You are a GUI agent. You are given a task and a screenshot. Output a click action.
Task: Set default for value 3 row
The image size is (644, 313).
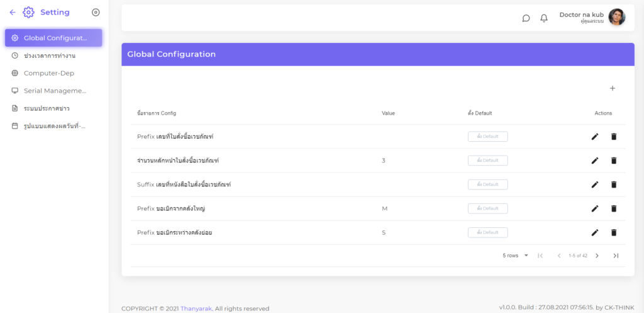pyautogui.click(x=487, y=161)
